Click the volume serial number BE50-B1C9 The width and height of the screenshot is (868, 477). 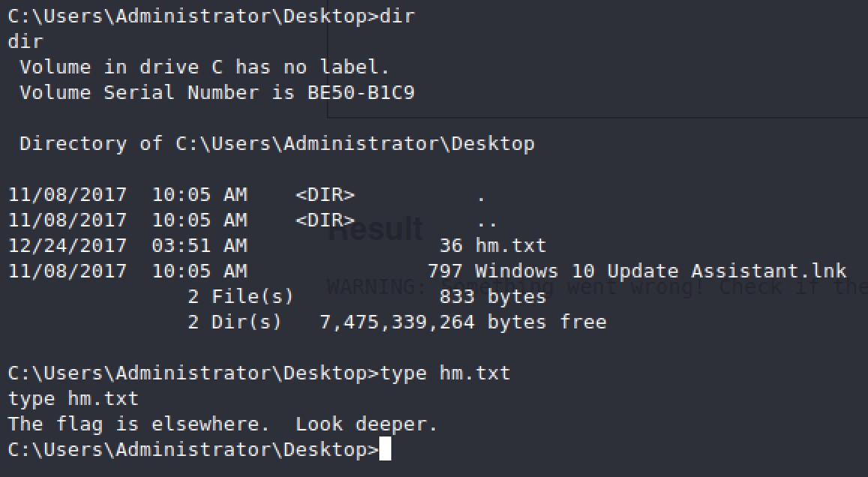coord(361,92)
